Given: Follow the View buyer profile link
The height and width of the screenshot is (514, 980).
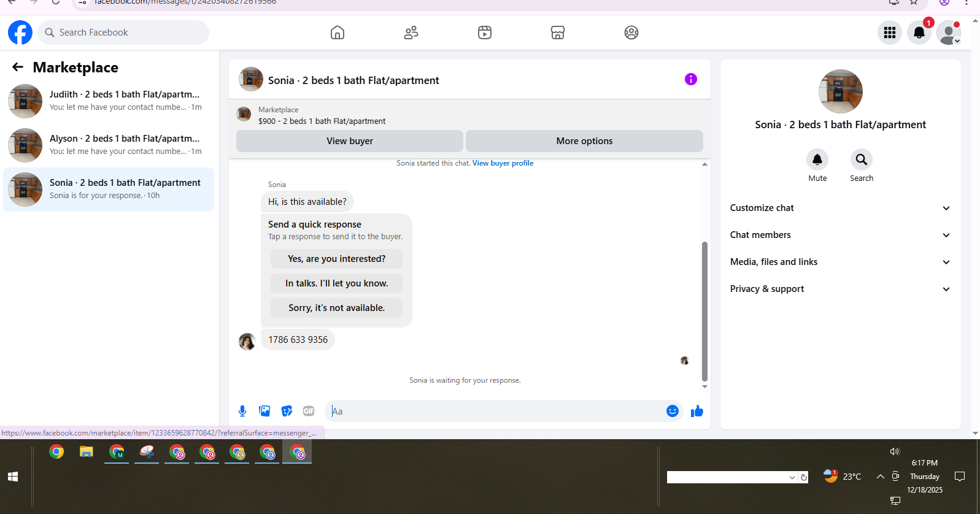Looking at the screenshot, I should click(503, 163).
